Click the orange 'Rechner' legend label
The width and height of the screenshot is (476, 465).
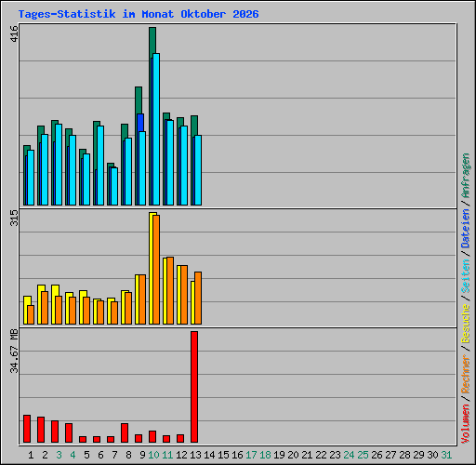(466, 374)
